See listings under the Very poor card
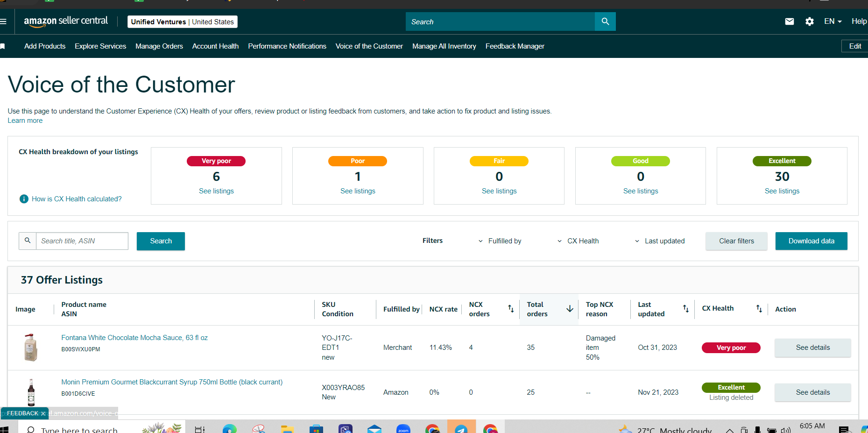The width and height of the screenshot is (868, 433). pos(216,191)
